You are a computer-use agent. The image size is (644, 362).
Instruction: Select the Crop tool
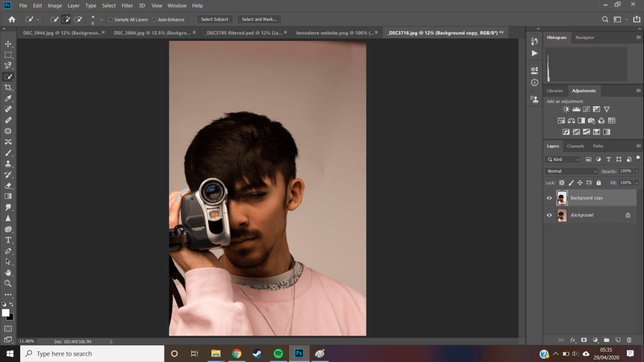[8, 87]
